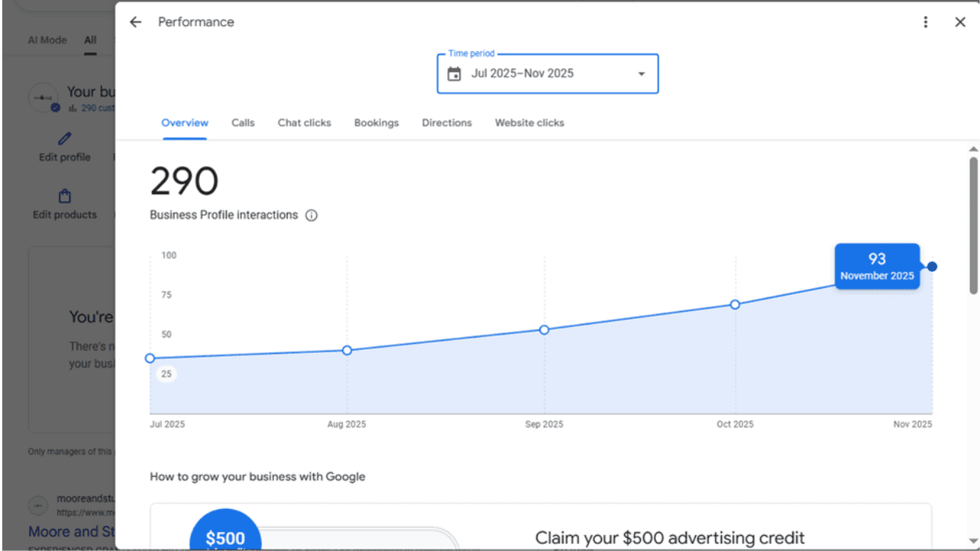Screen dimensions: 980x551
Task: Open the Chat clicks tab
Action: (x=304, y=122)
